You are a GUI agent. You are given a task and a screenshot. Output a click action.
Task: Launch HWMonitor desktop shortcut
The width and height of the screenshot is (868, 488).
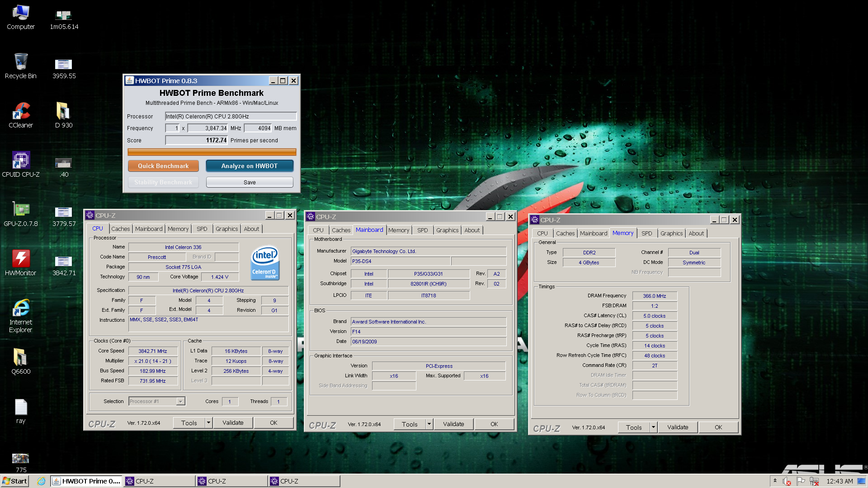point(21,263)
